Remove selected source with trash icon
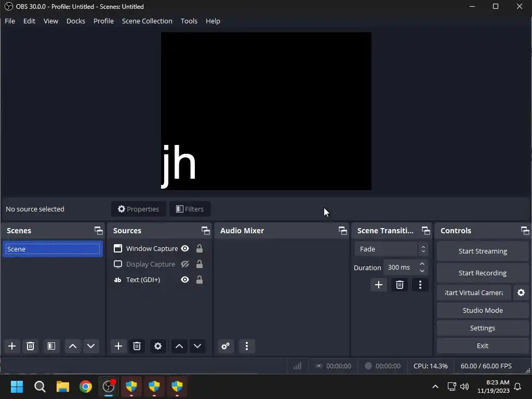The height and width of the screenshot is (399, 532). [x=137, y=346]
